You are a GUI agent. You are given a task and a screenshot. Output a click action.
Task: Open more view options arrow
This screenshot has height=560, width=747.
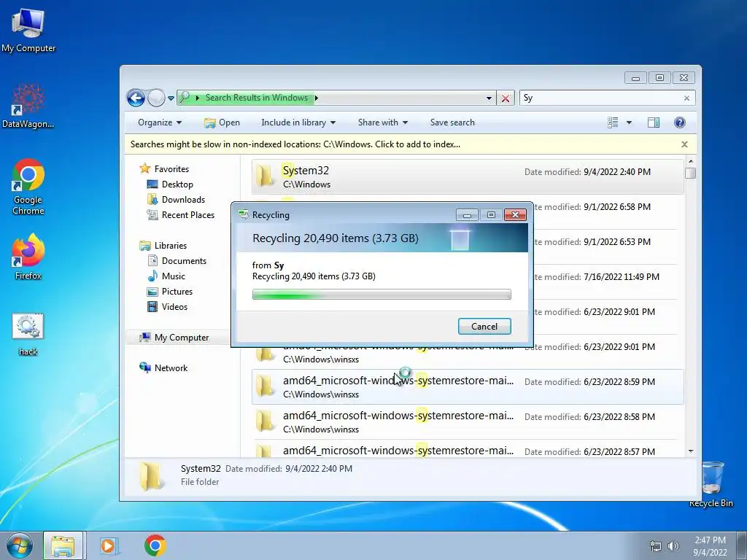tap(629, 122)
